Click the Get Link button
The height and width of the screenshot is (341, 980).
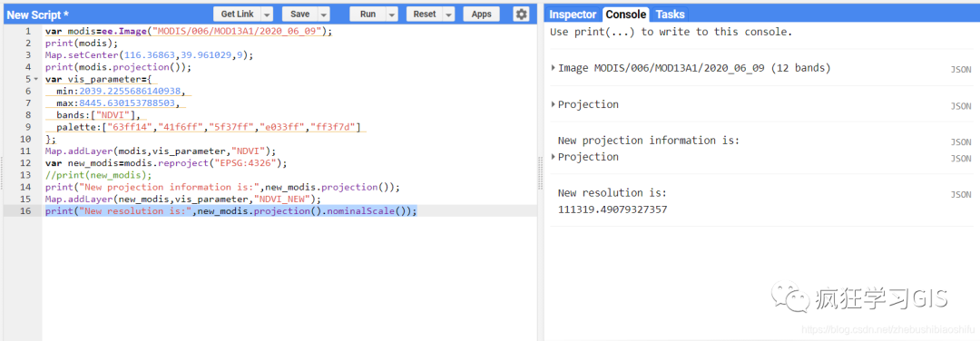(237, 15)
